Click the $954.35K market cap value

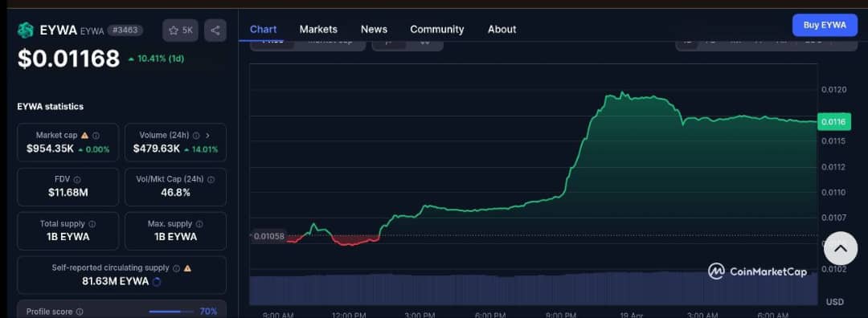50,149
